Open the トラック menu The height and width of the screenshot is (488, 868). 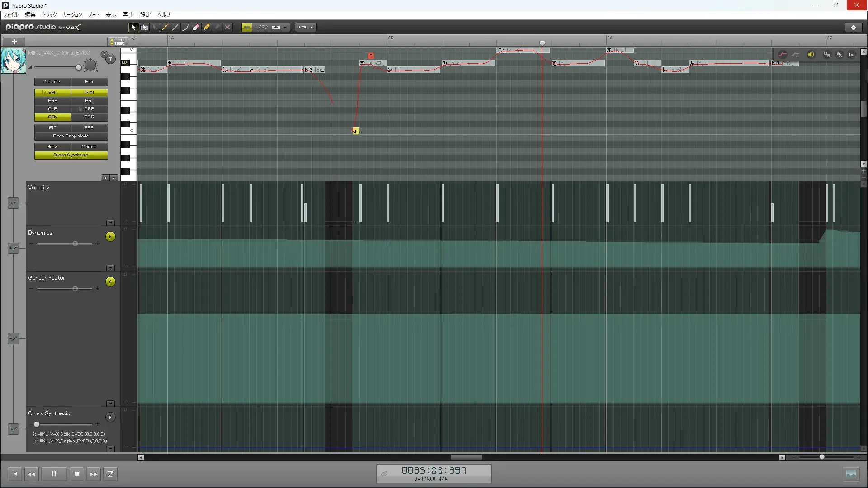(49, 15)
